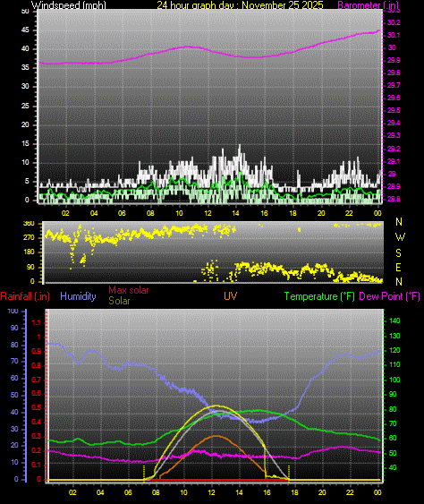Click the 'S' compass label
The height and width of the screenshot is (504, 424).
tap(398, 253)
